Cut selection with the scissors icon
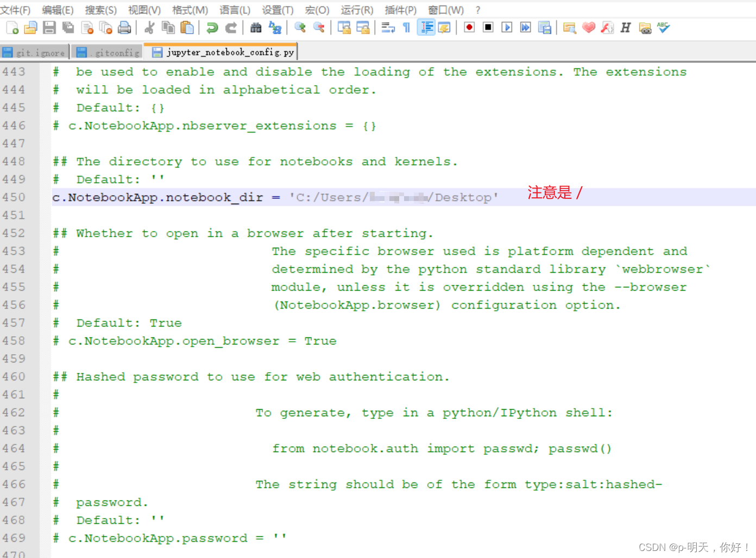The height and width of the screenshot is (558, 756). click(149, 28)
